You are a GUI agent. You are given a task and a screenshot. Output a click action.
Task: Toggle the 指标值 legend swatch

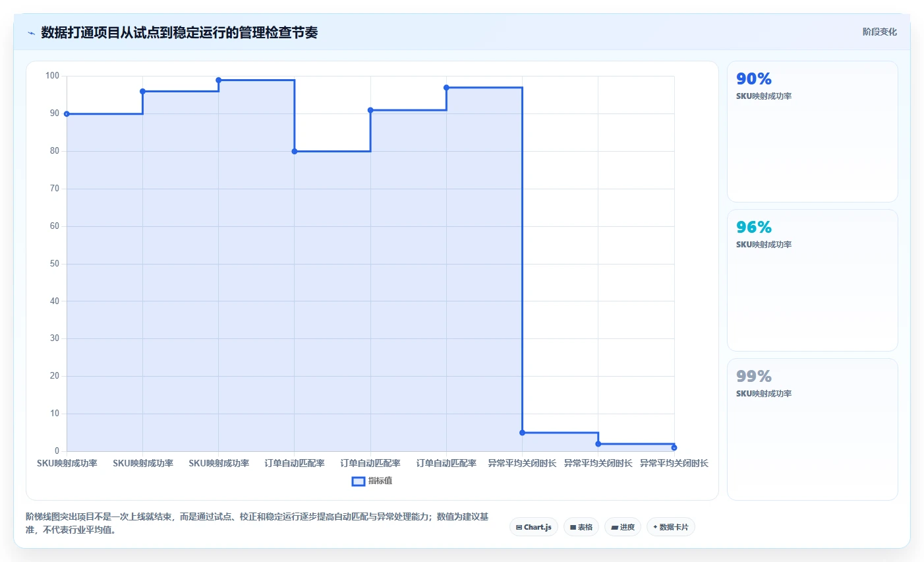[359, 482]
